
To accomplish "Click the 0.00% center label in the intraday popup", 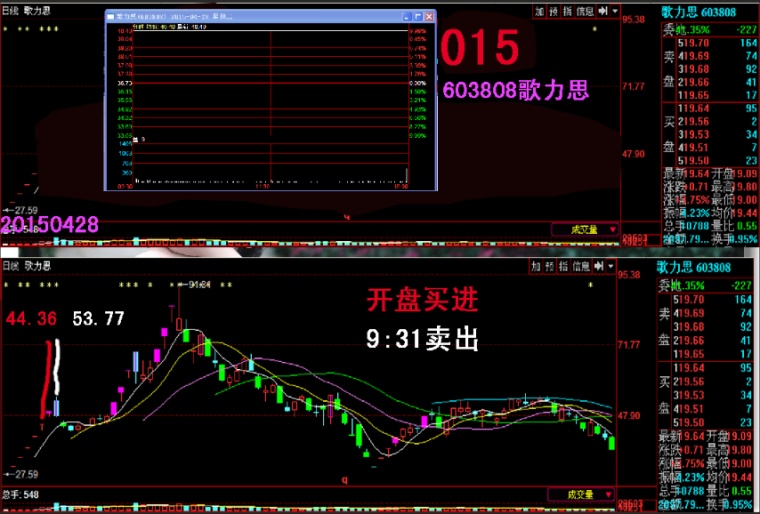I will point(418,83).
